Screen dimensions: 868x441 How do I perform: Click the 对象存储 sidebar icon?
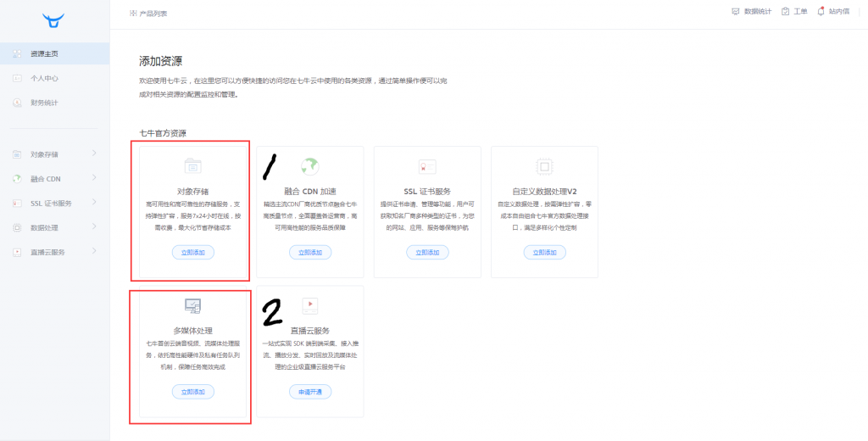(17, 154)
